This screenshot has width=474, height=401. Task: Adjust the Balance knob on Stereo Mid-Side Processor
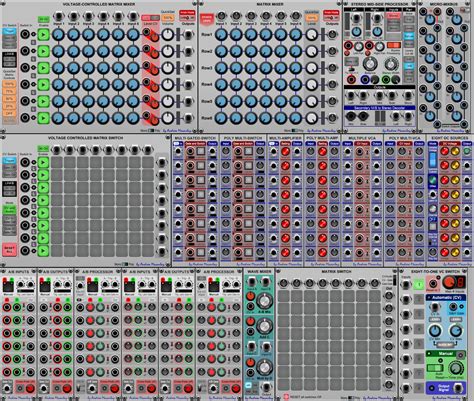coord(370,63)
